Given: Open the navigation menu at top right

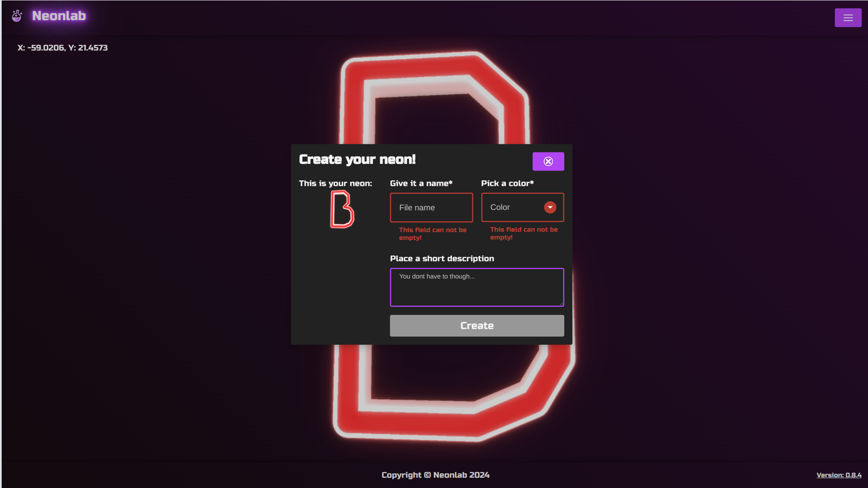Looking at the screenshot, I should pyautogui.click(x=848, y=17).
